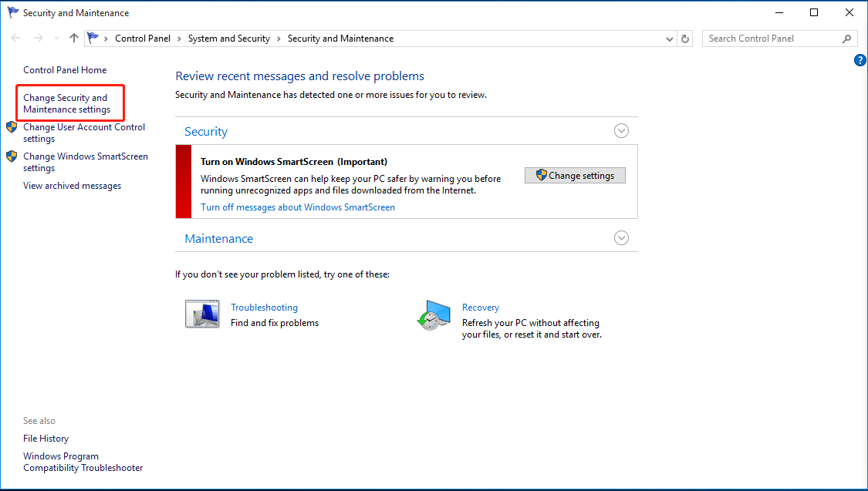Collapse the Security section chevron
This screenshot has width=868, height=491.
tap(621, 131)
